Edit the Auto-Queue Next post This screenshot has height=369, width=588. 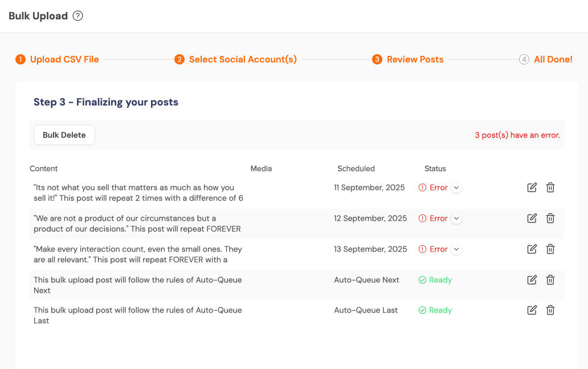point(532,279)
